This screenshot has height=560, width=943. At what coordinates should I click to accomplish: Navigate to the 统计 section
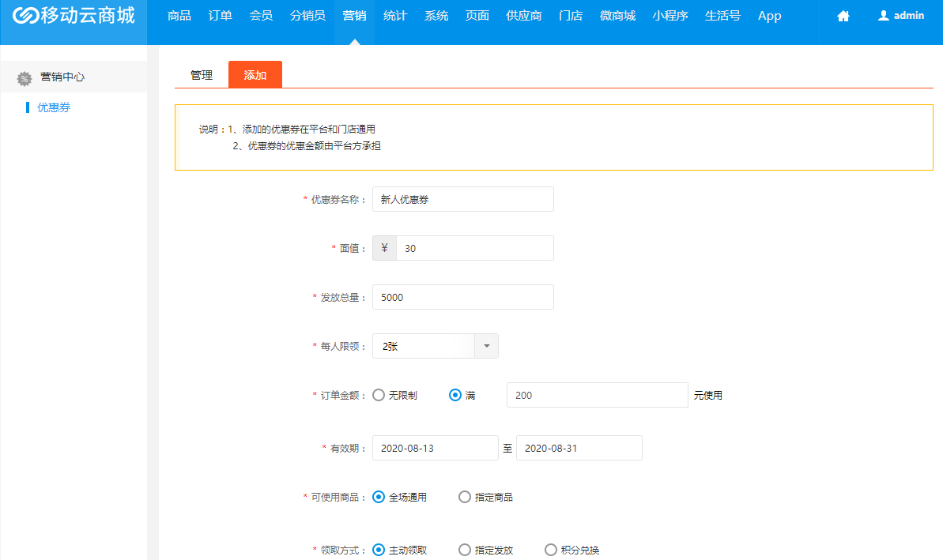[x=395, y=15]
